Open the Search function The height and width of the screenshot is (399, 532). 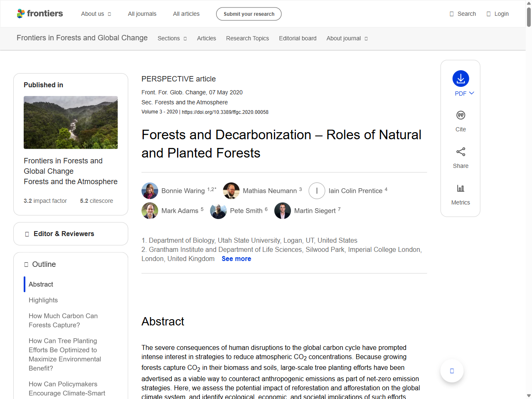coord(462,14)
